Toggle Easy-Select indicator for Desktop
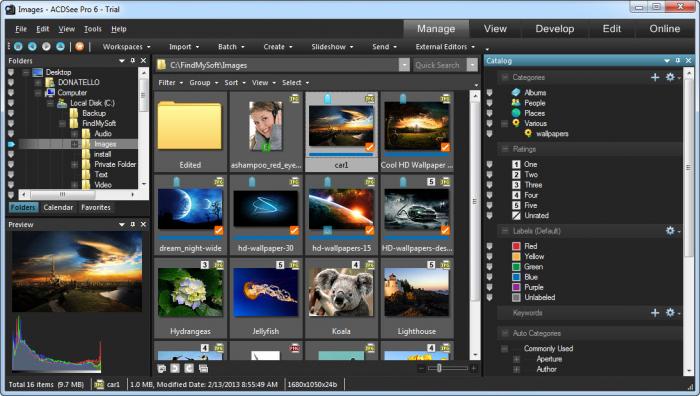The width and height of the screenshot is (700, 396). point(11,72)
